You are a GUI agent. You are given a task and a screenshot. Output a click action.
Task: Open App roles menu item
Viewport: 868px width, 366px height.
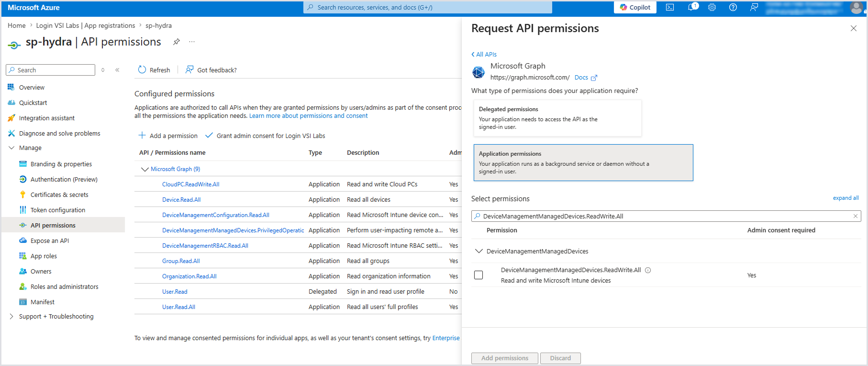point(44,256)
